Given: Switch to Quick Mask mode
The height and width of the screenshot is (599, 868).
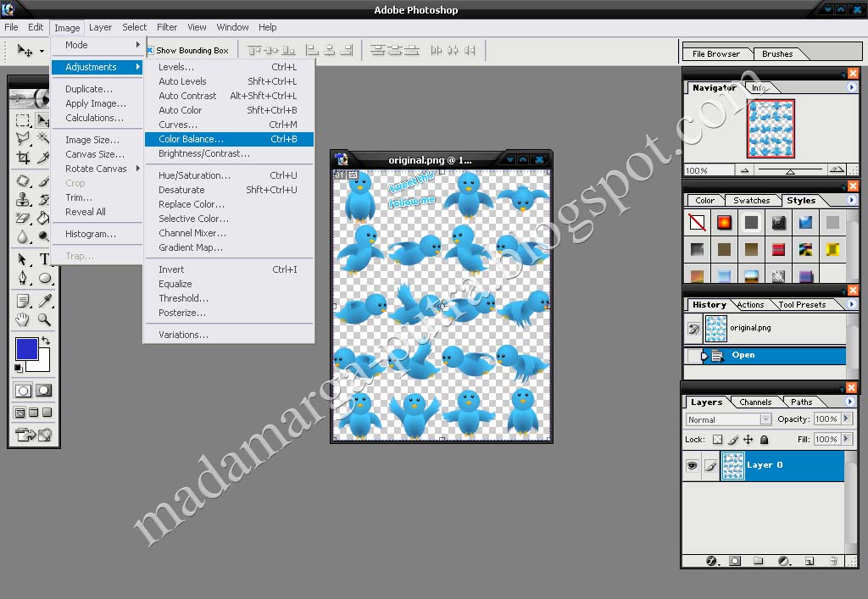Looking at the screenshot, I should click(44, 391).
